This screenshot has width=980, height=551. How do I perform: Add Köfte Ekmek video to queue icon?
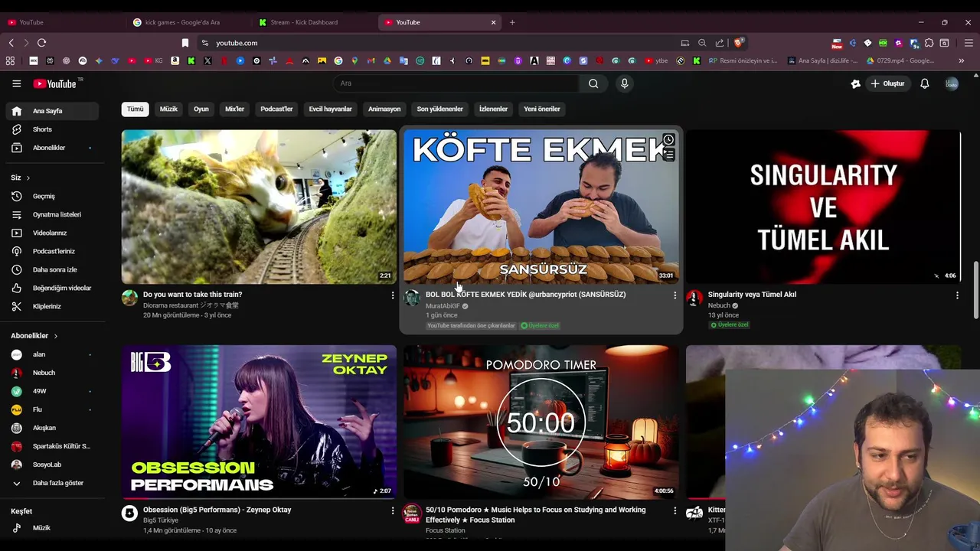[668, 155]
